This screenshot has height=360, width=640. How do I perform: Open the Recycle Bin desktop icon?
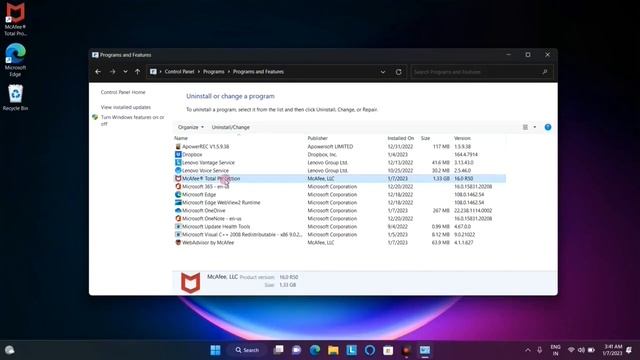(15, 97)
